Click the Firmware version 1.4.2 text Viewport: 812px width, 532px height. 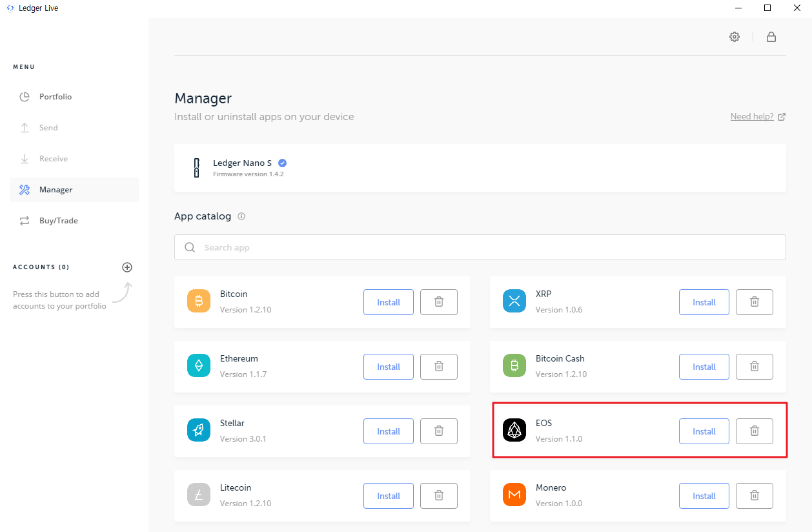(x=249, y=174)
